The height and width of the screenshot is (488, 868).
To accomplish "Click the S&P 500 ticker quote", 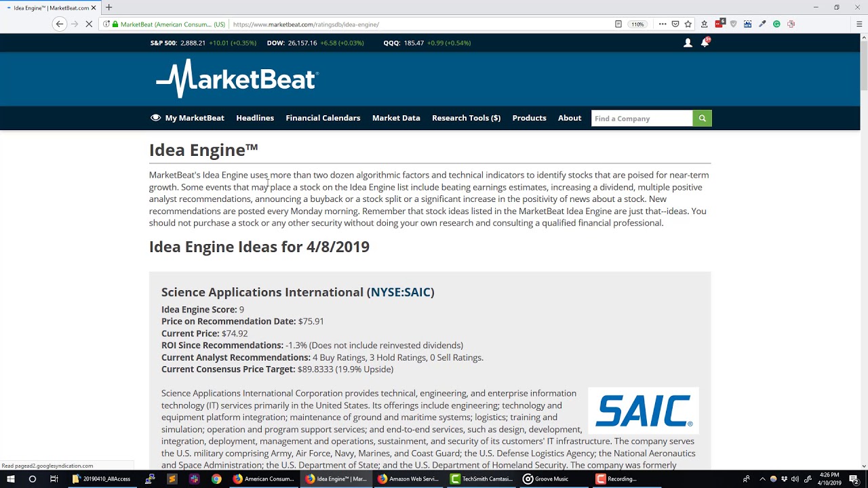I will click(203, 43).
